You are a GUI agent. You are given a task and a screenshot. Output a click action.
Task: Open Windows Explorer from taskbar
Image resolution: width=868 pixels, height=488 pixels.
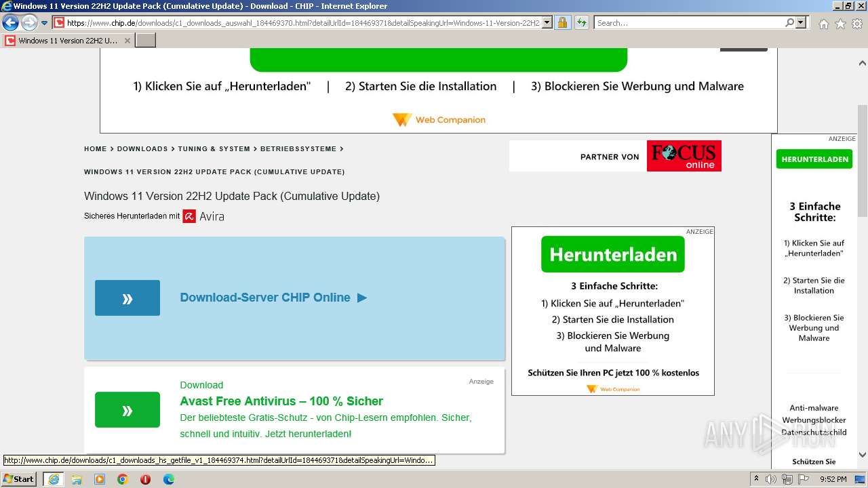77,479
